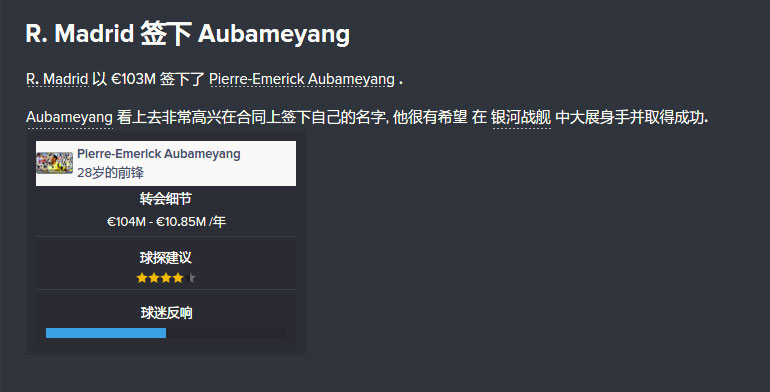Screen dimensions: 770x392
Task: Click the 球探建议 scout recommendation label
Action: pyautogui.click(x=165, y=257)
